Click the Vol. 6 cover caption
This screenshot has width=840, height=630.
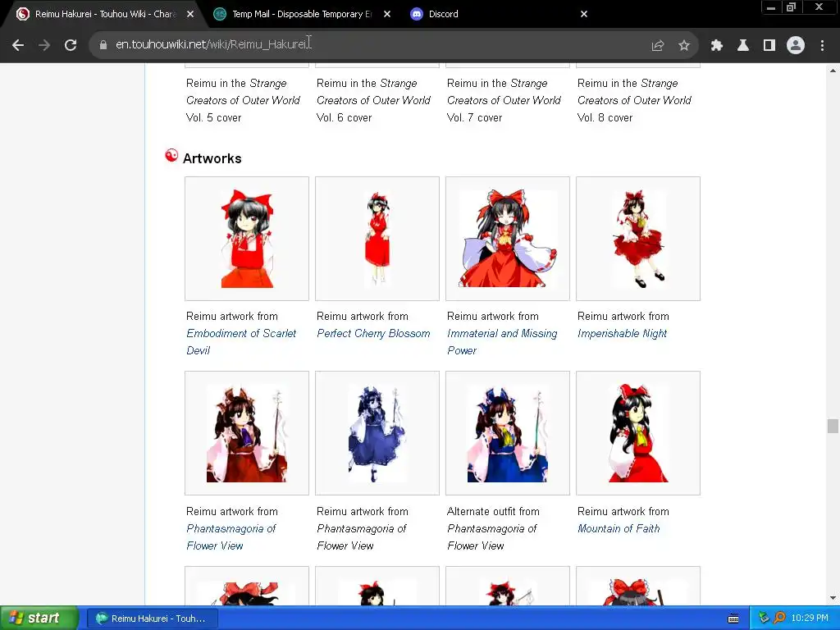[x=373, y=100]
